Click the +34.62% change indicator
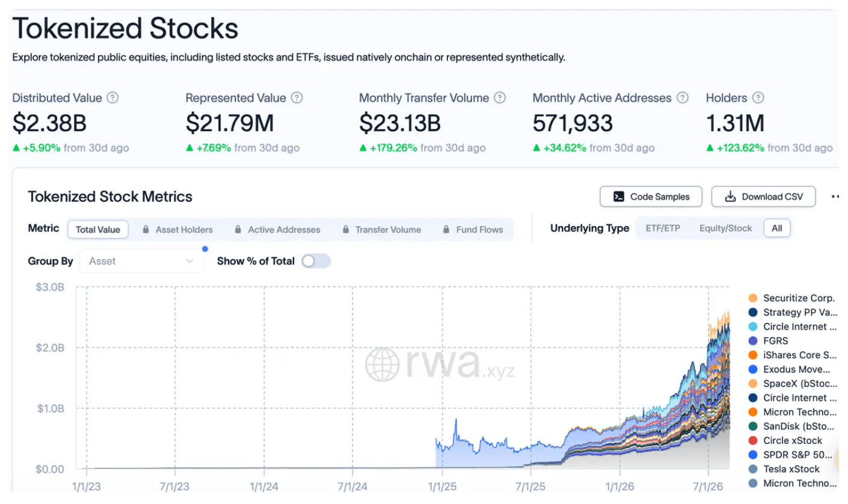Image resolution: width=848 pixels, height=504 pixels. click(x=559, y=148)
